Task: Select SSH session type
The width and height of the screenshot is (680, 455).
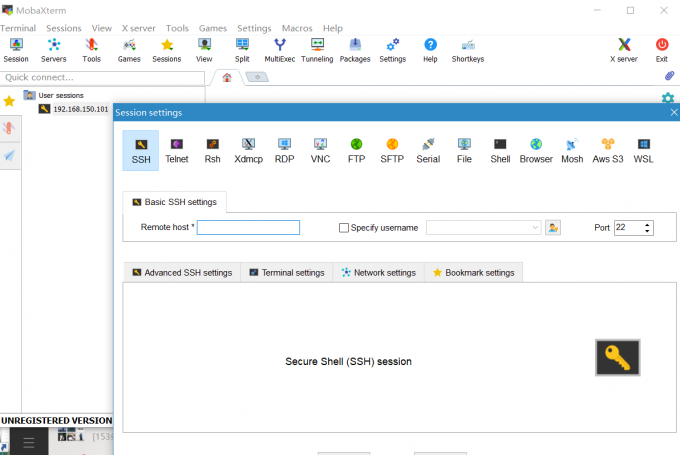Action: pos(141,151)
